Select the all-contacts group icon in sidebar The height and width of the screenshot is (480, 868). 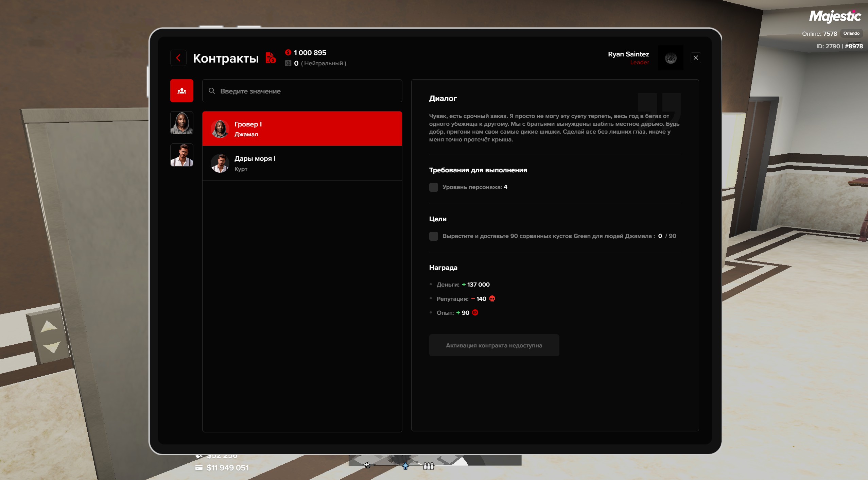(182, 91)
